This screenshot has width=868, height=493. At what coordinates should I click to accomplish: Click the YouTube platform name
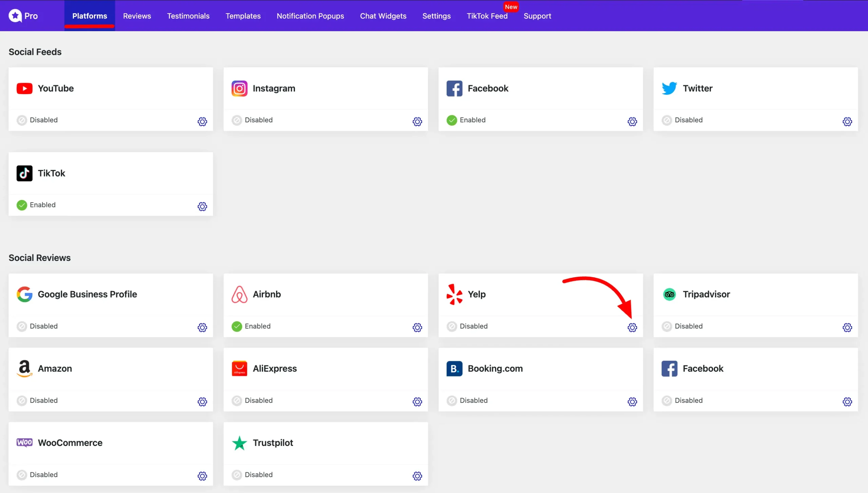(56, 88)
